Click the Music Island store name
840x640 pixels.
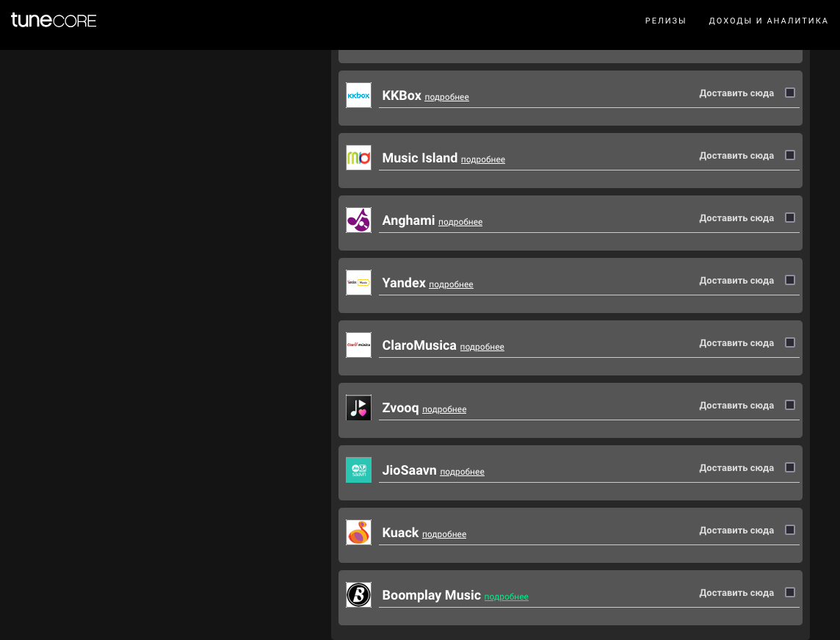click(420, 158)
